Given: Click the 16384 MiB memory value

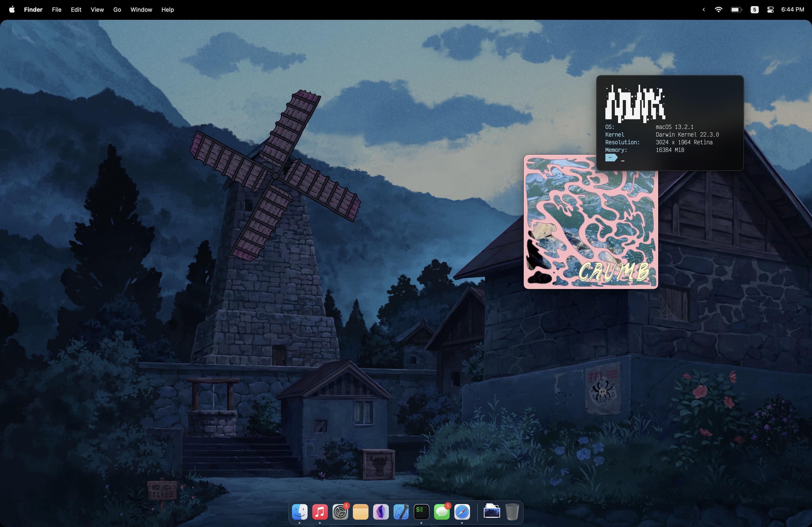Looking at the screenshot, I should coord(670,150).
